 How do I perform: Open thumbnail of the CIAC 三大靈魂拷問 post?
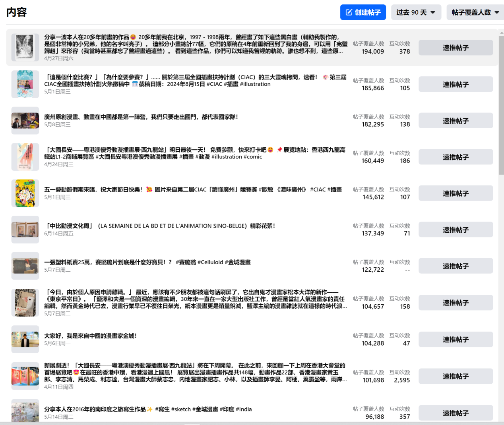[x=25, y=84]
